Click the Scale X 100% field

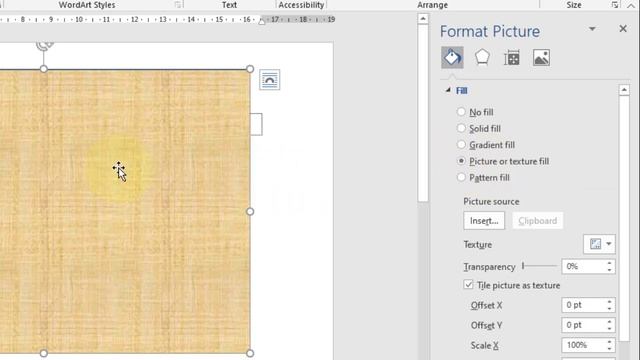pos(583,345)
